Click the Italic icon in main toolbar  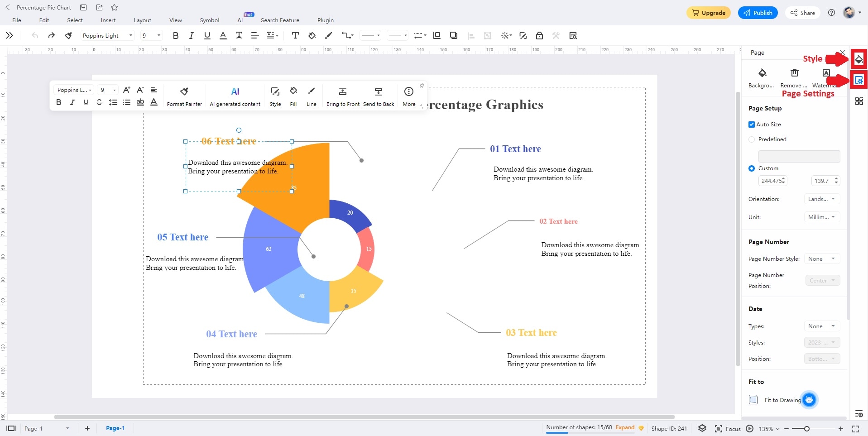(191, 35)
